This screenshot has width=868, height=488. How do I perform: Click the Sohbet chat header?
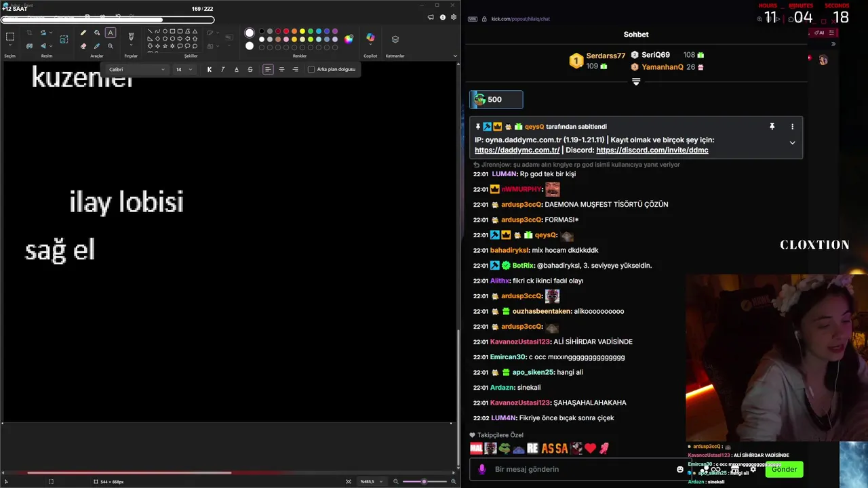pos(636,35)
